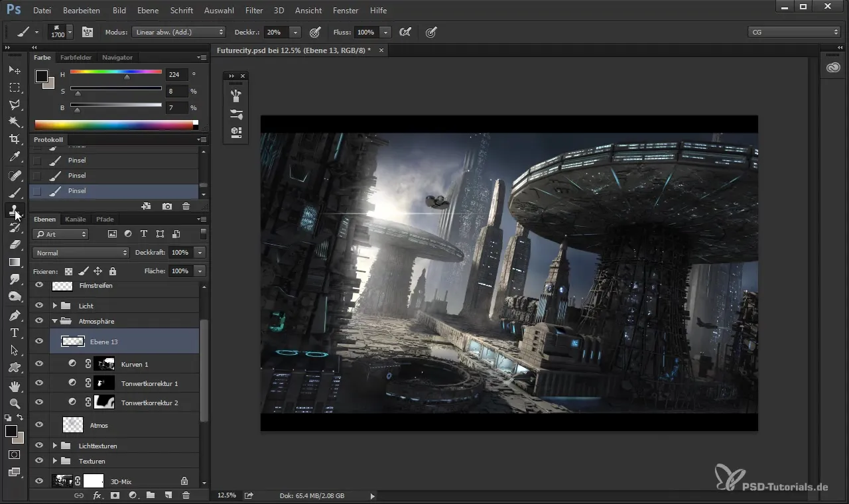Toggle Quick Mask mode icon
849x504 pixels.
coord(15,455)
